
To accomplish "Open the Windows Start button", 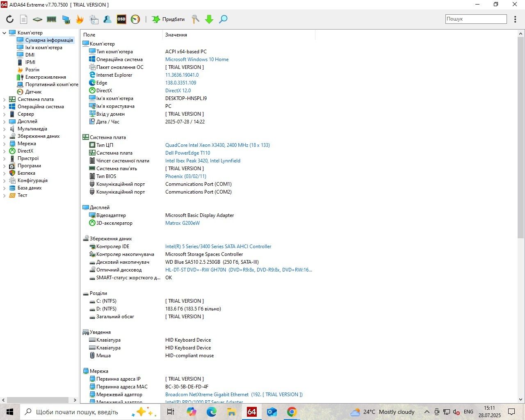I will [10, 412].
